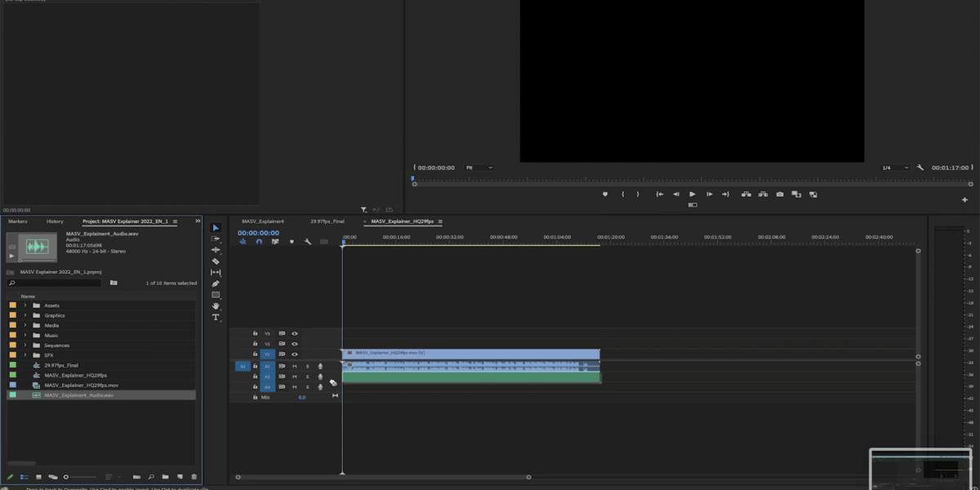Click the Extract button

[x=763, y=194]
